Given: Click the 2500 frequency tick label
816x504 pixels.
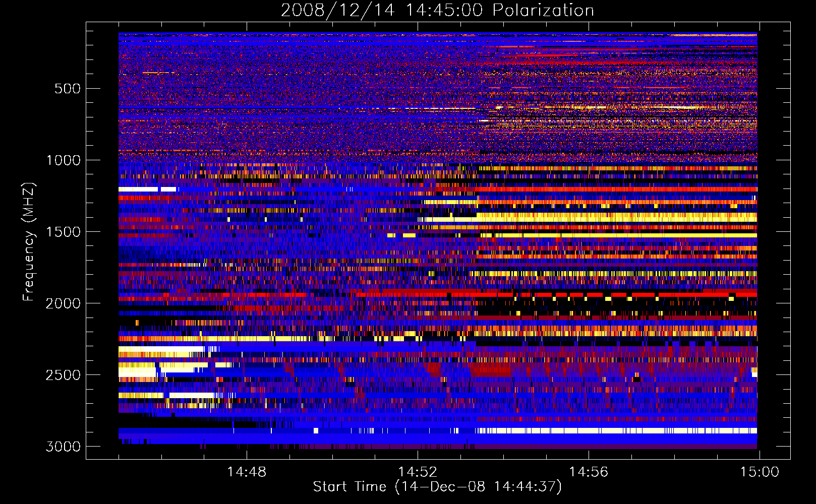Looking at the screenshot, I should [63, 375].
